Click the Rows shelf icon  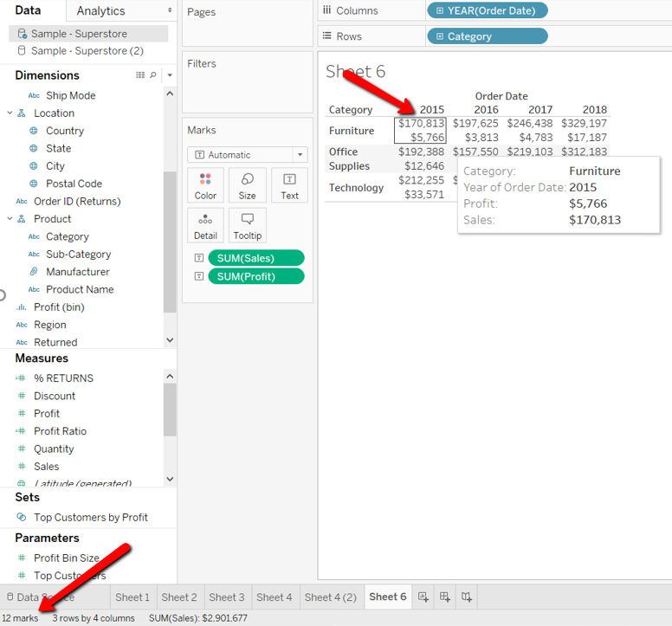(x=327, y=35)
